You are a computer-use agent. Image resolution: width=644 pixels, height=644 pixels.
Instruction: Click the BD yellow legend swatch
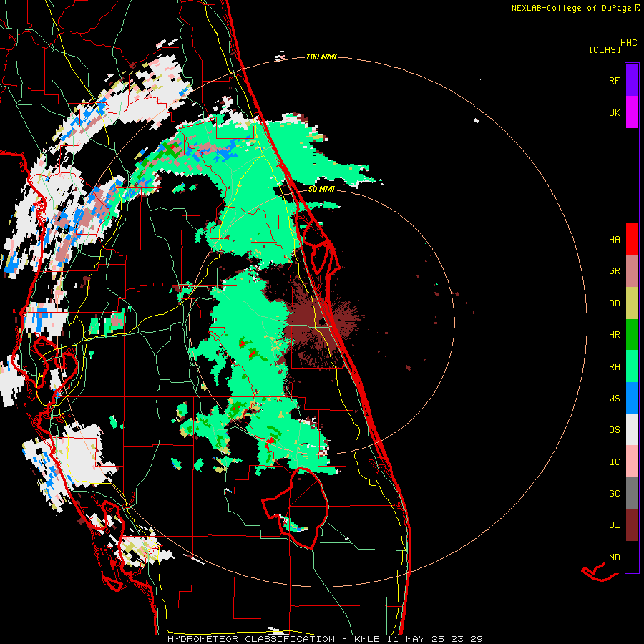click(632, 303)
